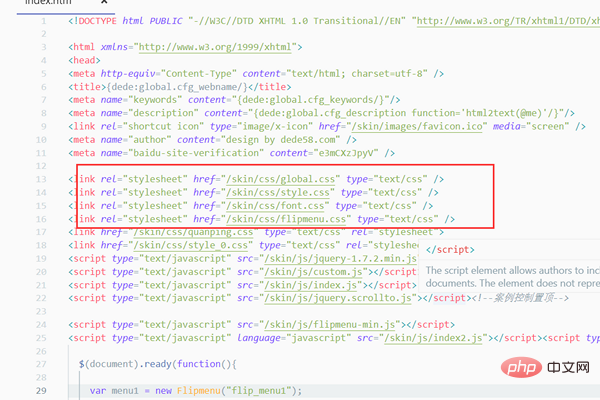Click 'description' attribute value on line 8
The height and width of the screenshot is (400, 600).
point(163,113)
